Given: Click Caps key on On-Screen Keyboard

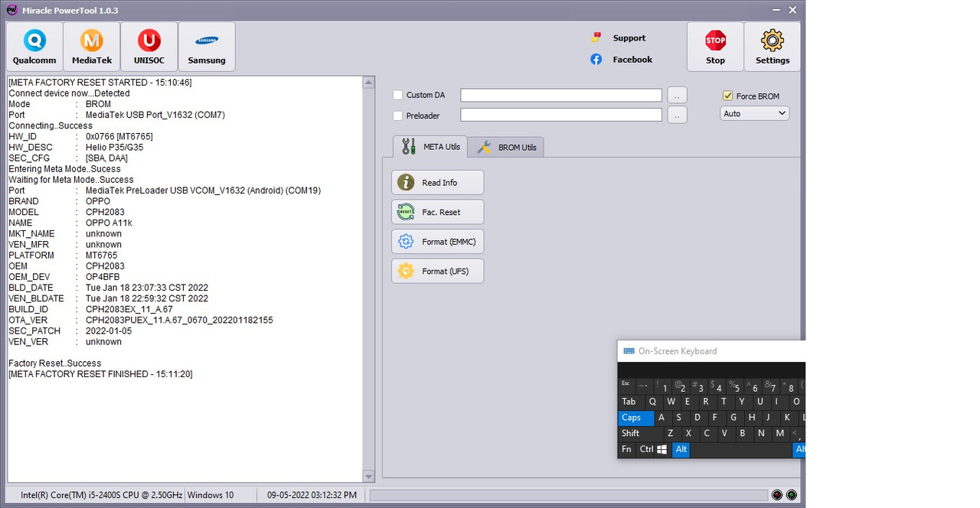Looking at the screenshot, I should [x=635, y=418].
